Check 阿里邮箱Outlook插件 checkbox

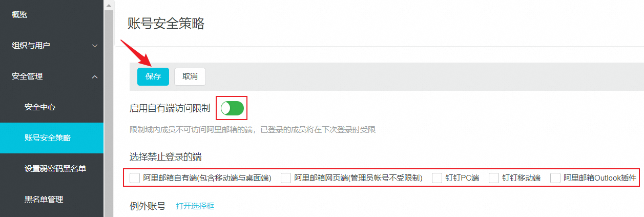pyautogui.click(x=555, y=178)
